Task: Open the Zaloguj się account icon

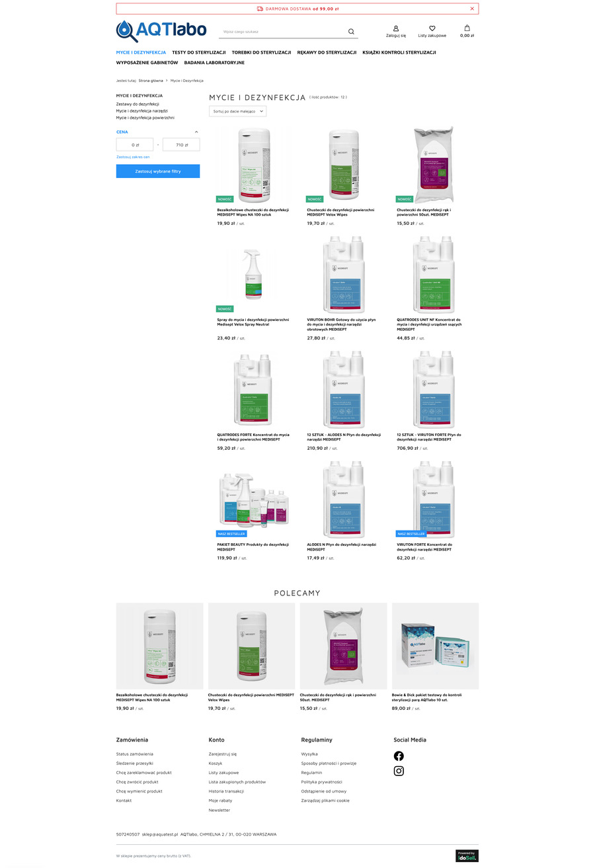Action: 396,28
